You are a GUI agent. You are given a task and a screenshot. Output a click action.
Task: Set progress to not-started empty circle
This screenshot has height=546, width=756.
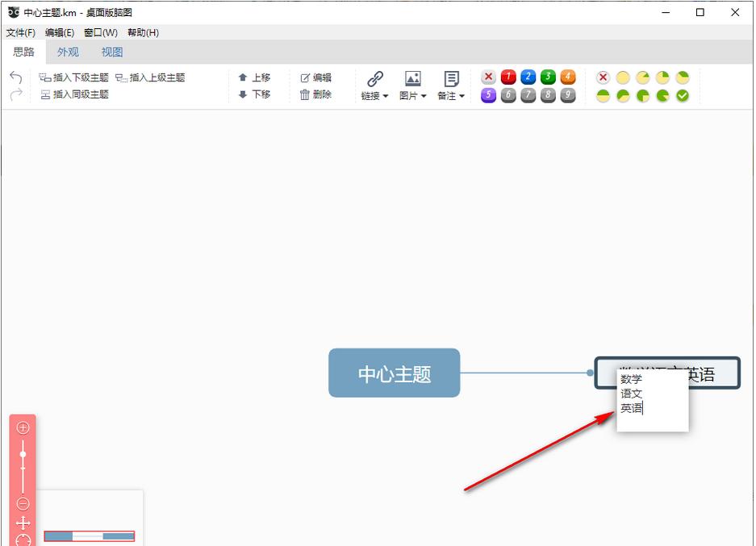coord(623,77)
